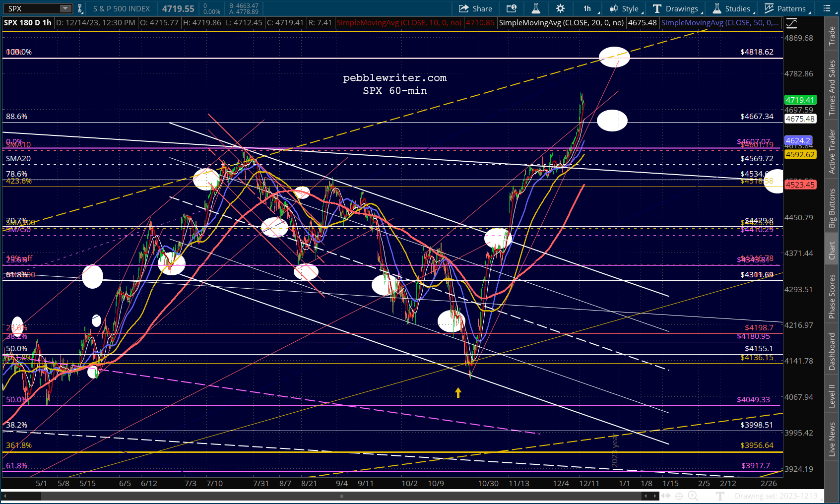Click the text drawing T icon at bottom
This screenshot has width=840, height=504.
pos(720,496)
